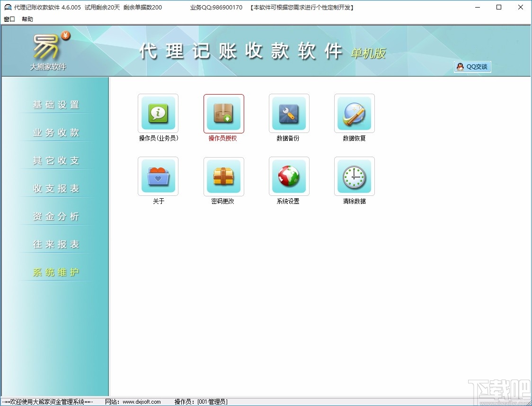Open the 密码更改 chest icon
The image size is (532, 406).
223,177
